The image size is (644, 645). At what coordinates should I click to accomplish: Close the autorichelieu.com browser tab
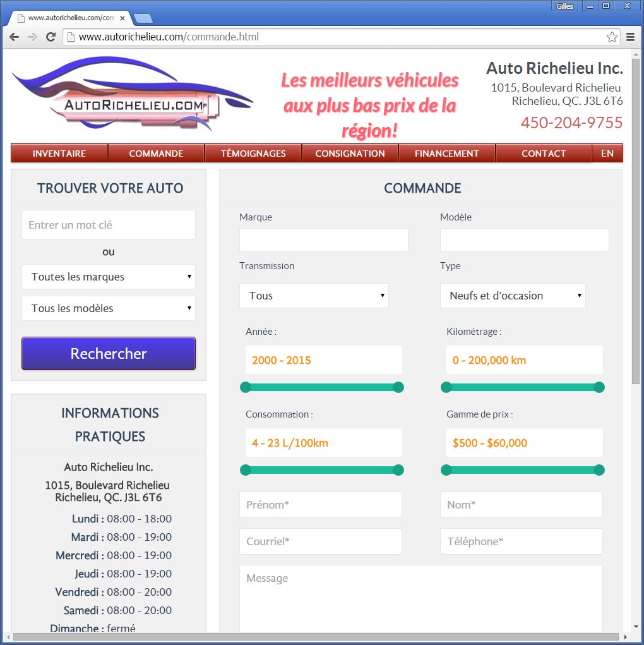[122, 18]
